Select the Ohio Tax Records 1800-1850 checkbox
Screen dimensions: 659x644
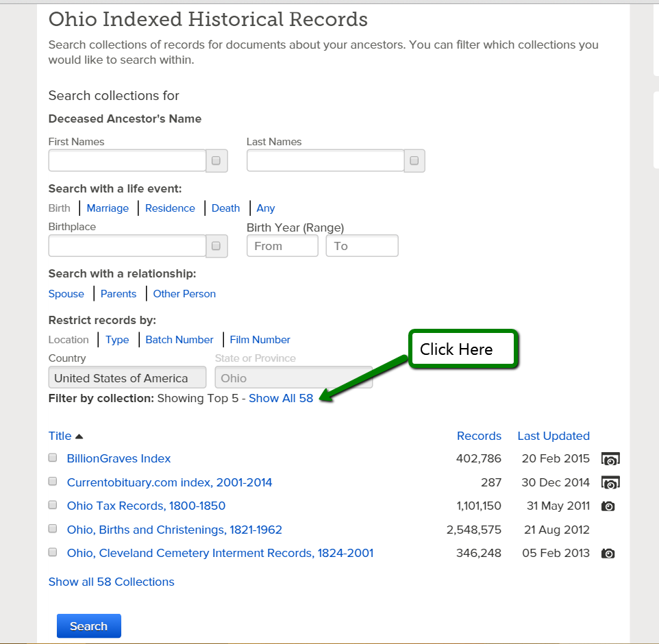tap(52, 505)
